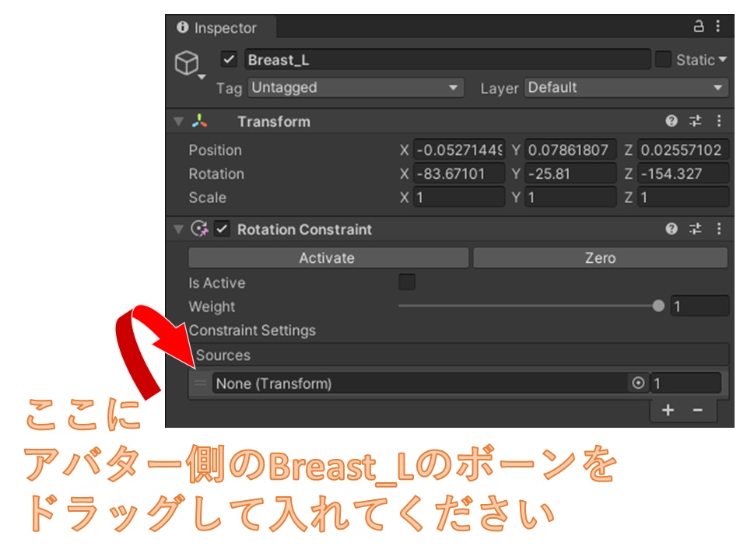
Task: Open GameObject icon dropdown arrow
Action: click(x=202, y=77)
